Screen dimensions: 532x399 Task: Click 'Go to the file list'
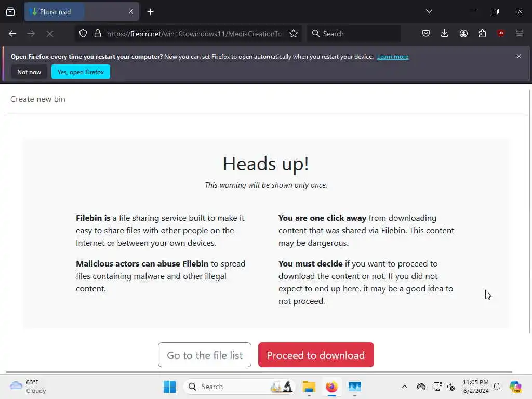pyautogui.click(x=205, y=355)
